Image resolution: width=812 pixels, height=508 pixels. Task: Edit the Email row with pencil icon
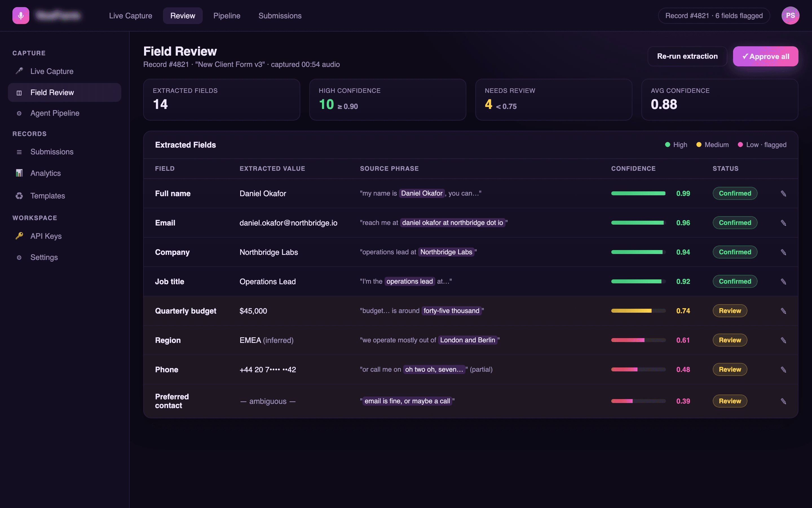[783, 223]
